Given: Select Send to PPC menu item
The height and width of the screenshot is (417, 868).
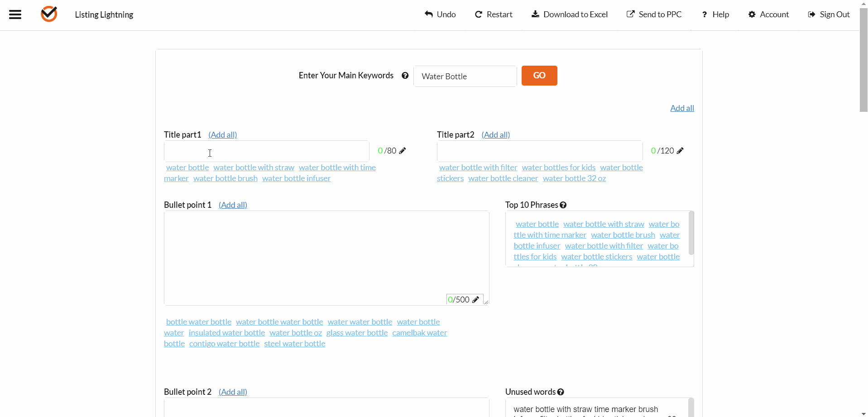Looking at the screenshot, I should coord(654,14).
